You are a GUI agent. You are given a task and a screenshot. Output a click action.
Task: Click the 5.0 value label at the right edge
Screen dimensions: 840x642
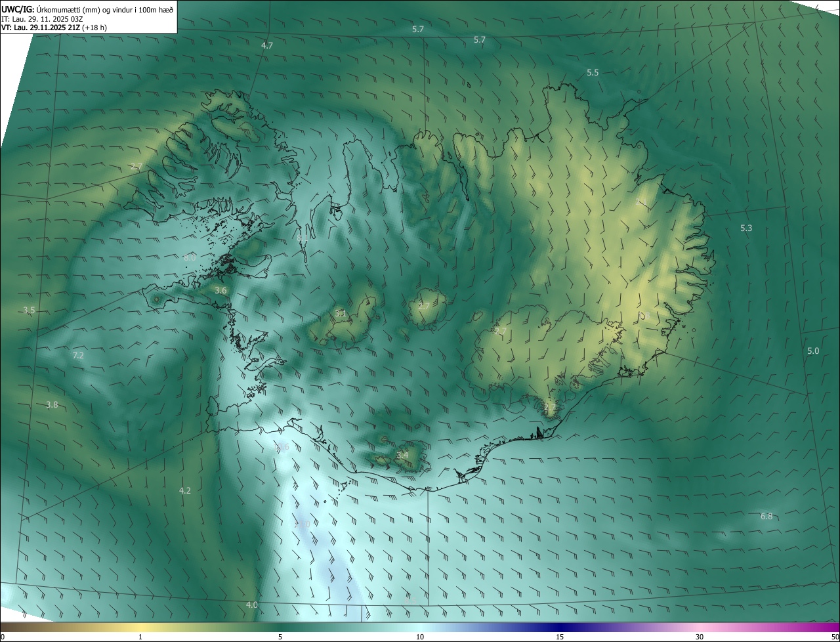813,351
